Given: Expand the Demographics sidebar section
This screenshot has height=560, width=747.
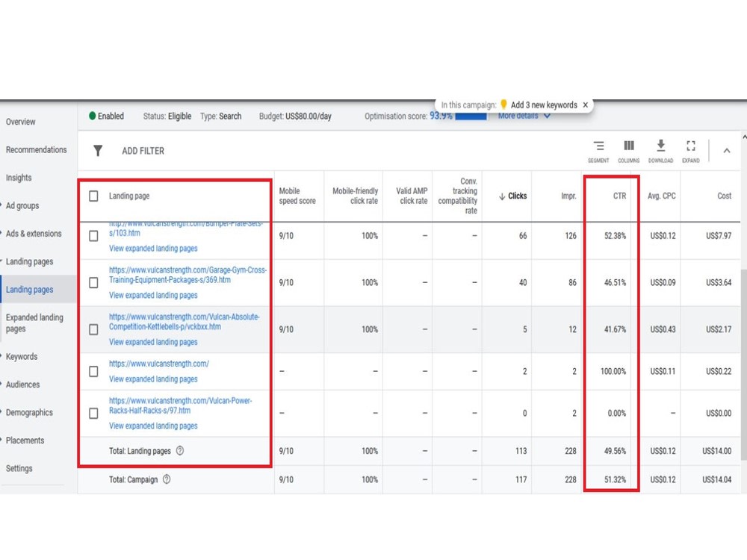Looking at the screenshot, I should pyautogui.click(x=1, y=412).
